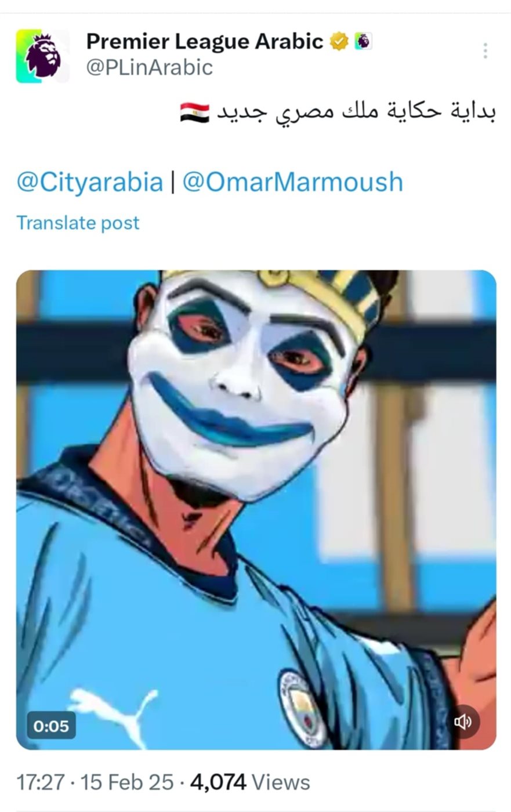Image resolution: width=511 pixels, height=812 pixels.
Task: Click Translate post
Action: tap(78, 223)
